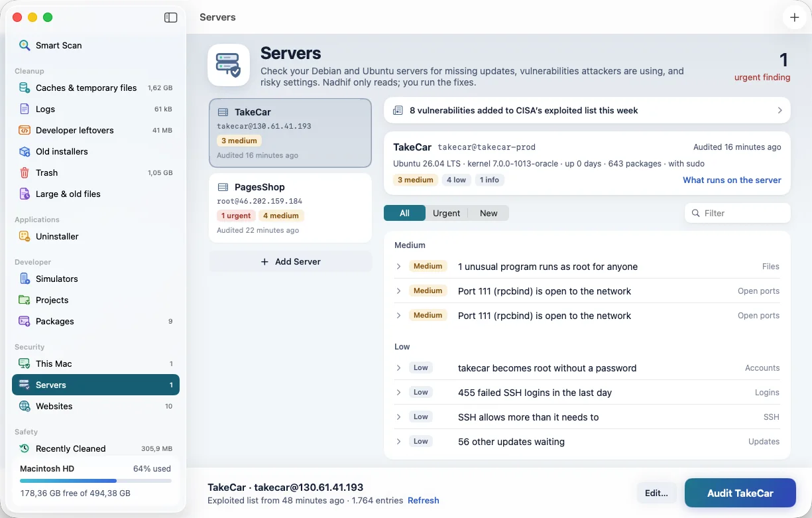Click Large & old files icon
The image size is (812, 518).
25,194
